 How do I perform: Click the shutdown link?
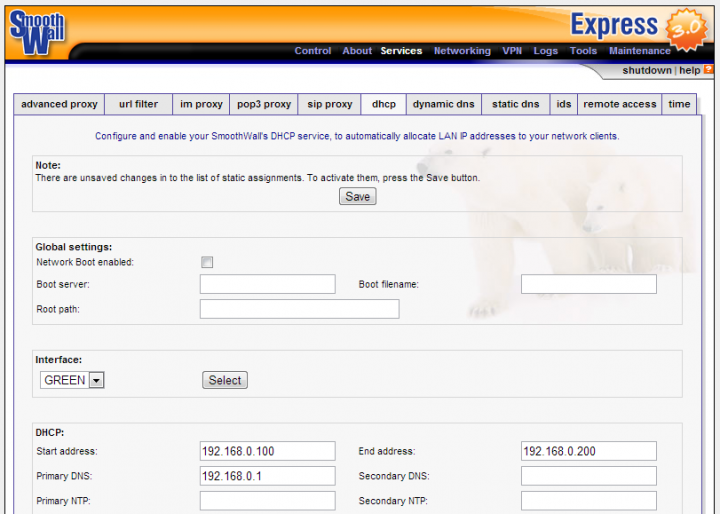(x=646, y=71)
